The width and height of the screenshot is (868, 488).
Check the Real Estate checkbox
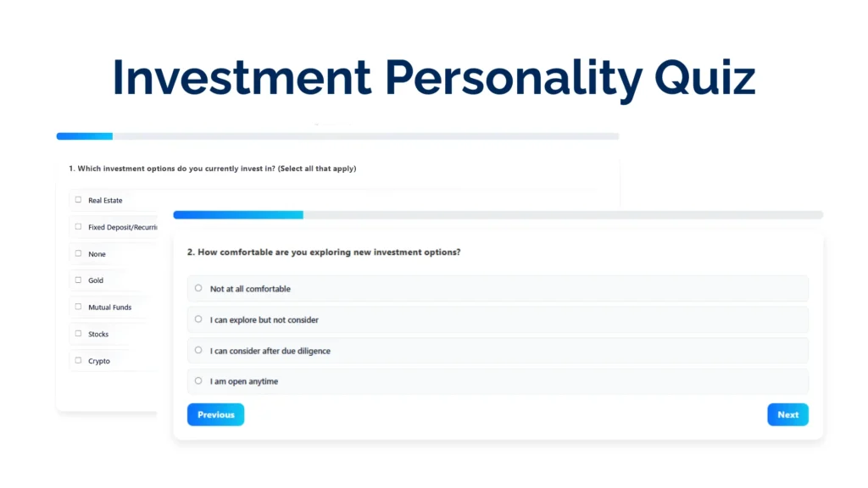click(x=79, y=200)
